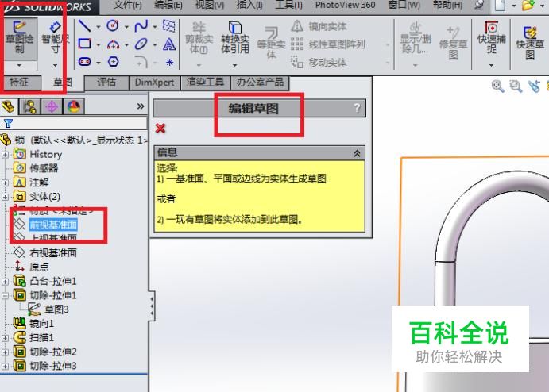Open the Smart Dimension dropdown arrow
Screen dimensions: 549x392
(x=55, y=65)
